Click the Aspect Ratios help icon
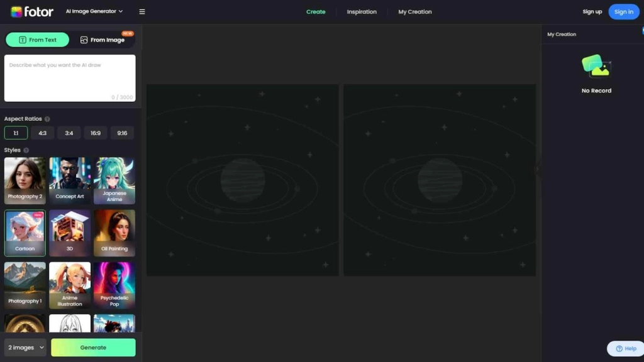644x362 pixels. pos(47,119)
